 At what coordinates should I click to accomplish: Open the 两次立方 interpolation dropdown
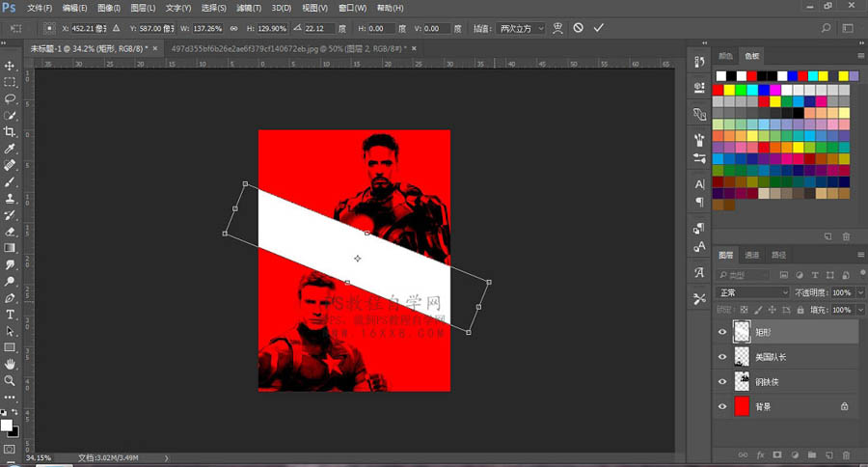pos(521,28)
